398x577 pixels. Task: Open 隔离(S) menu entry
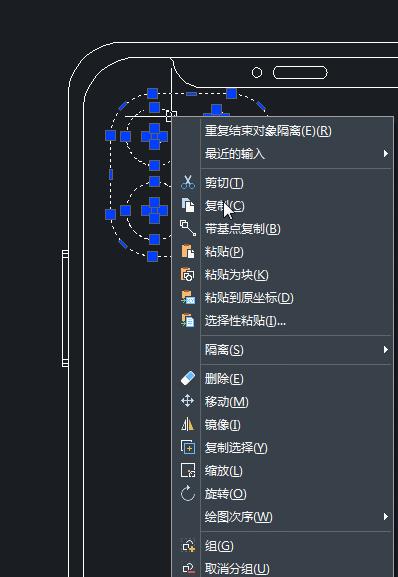pyautogui.click(x=283, y=350)
